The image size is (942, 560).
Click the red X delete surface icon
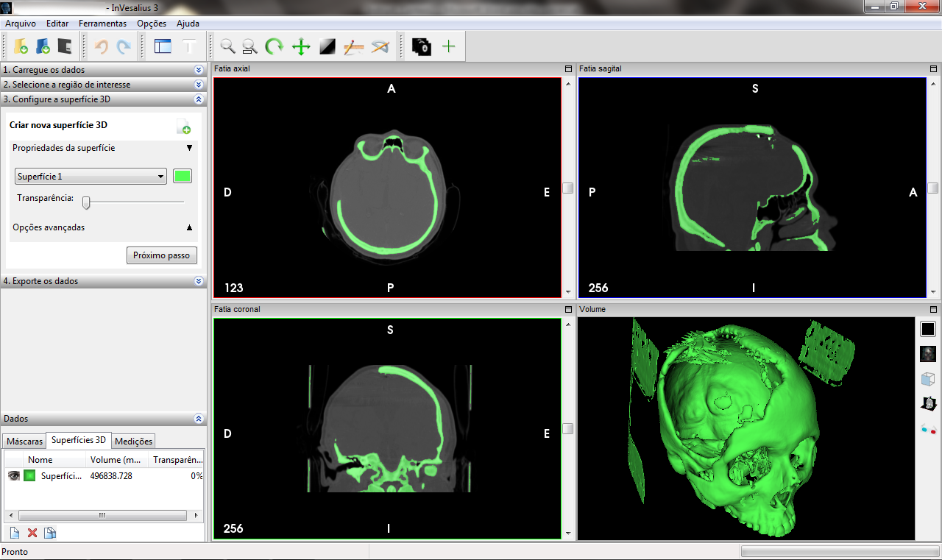tap(32, 533)
